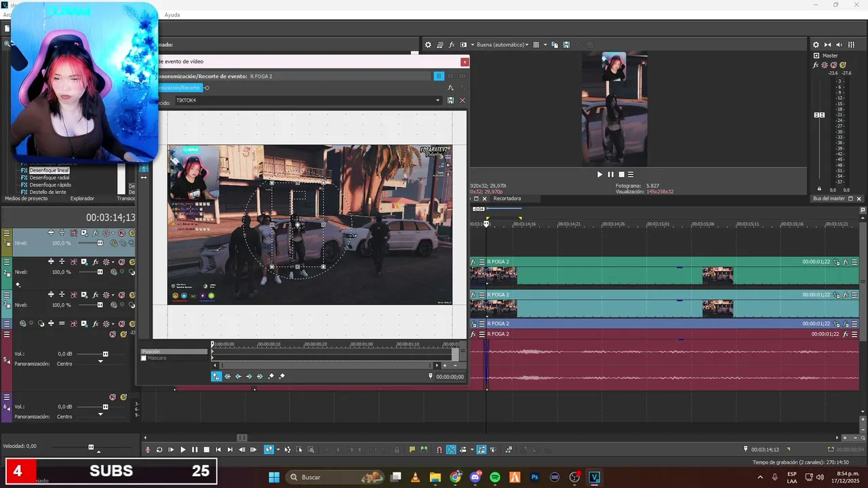Viewport: 868px width, 488px height.
Task: Select the Posición keyframe row
Action: point(174,352)
